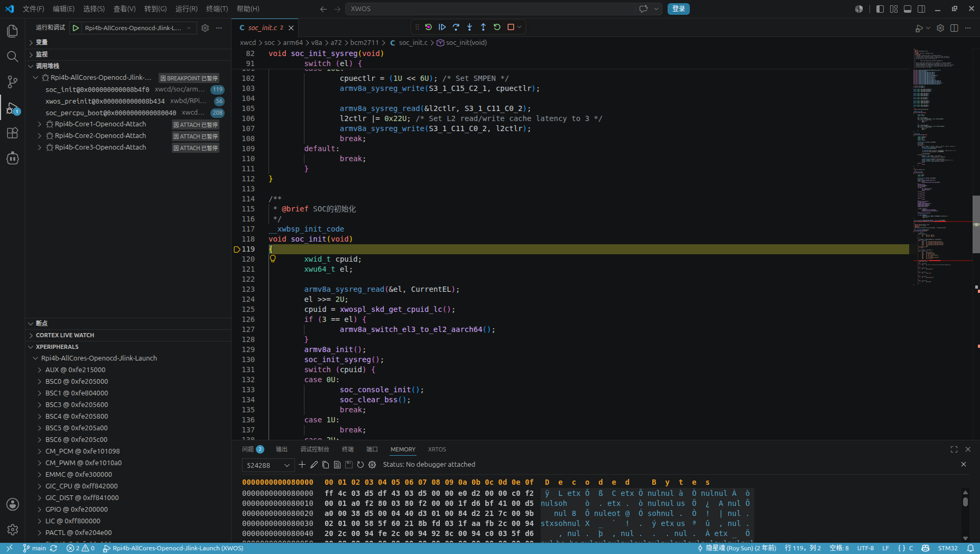This screenshot has height=554, width=980.
Task: Switch to the 调试控制台 panel tab
Action: [315, 449]
